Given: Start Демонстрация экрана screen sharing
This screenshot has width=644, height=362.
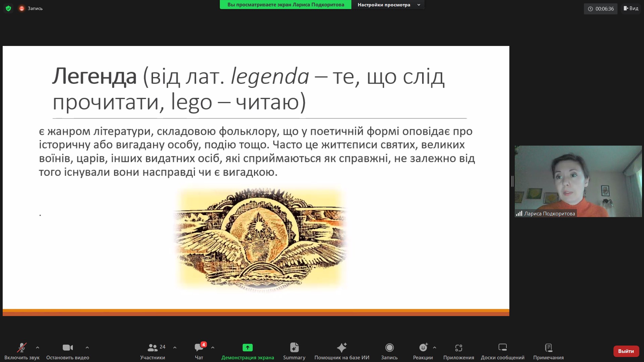Looking at the screenshot, I should pos(247,351).
